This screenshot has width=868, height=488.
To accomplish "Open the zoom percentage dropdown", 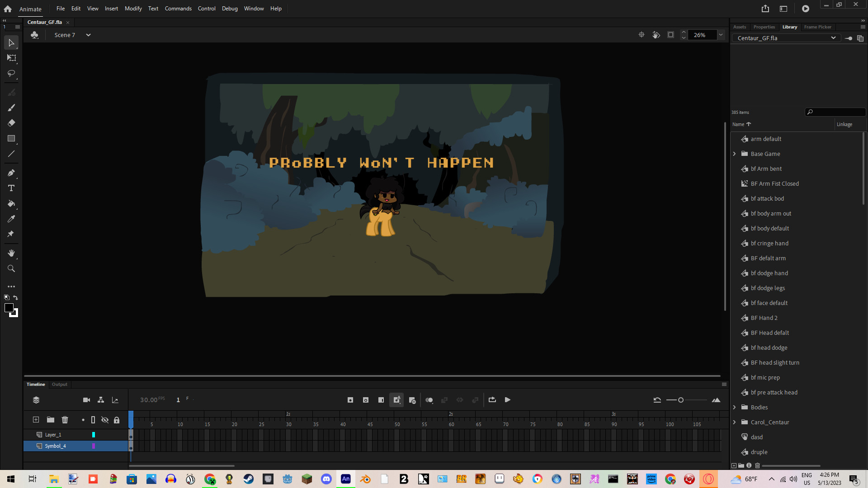I will point(721,35).
